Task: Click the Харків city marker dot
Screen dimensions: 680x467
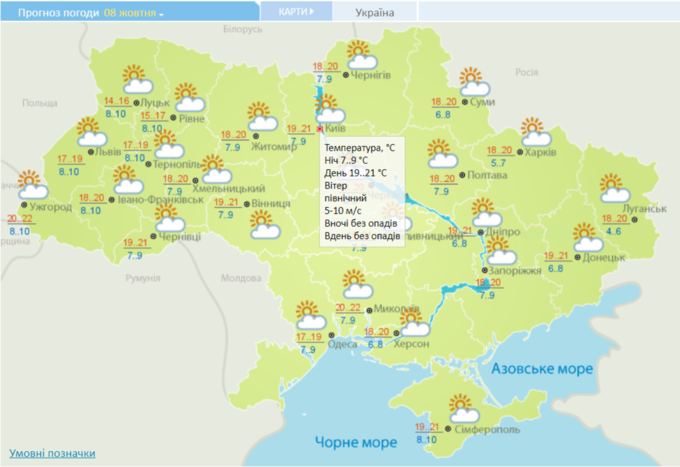Action: (520, 152)
